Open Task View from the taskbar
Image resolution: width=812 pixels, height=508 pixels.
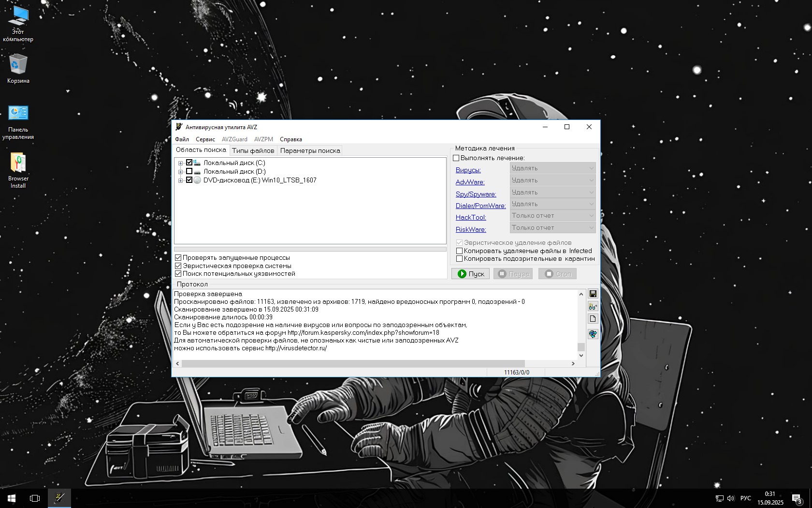[35, 498]
